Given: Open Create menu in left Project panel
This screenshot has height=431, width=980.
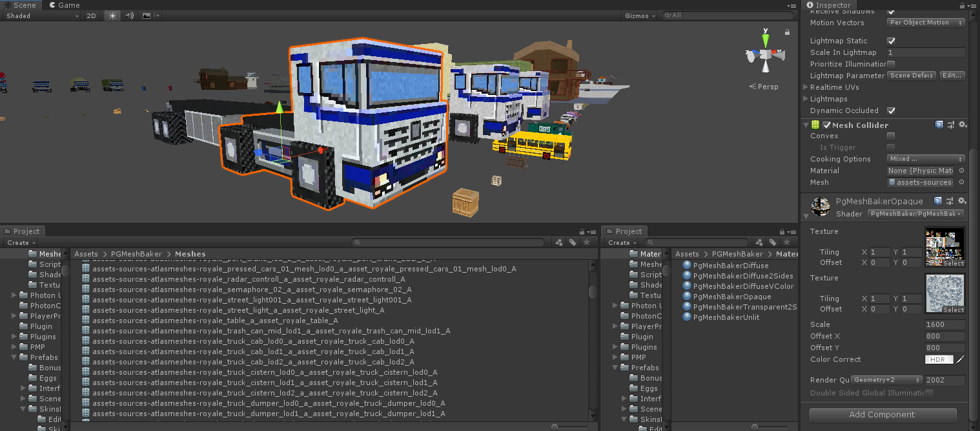Looking at the screenshot, I should (21, 243).
